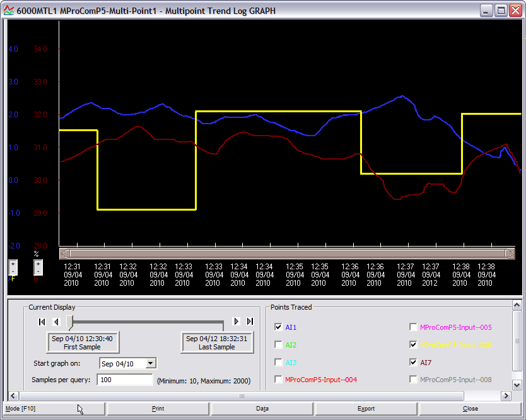Screen dimensions: 526x420
Task: Check the MProComP5-Input--005 trace checkbox
Action: pos(413,327)
